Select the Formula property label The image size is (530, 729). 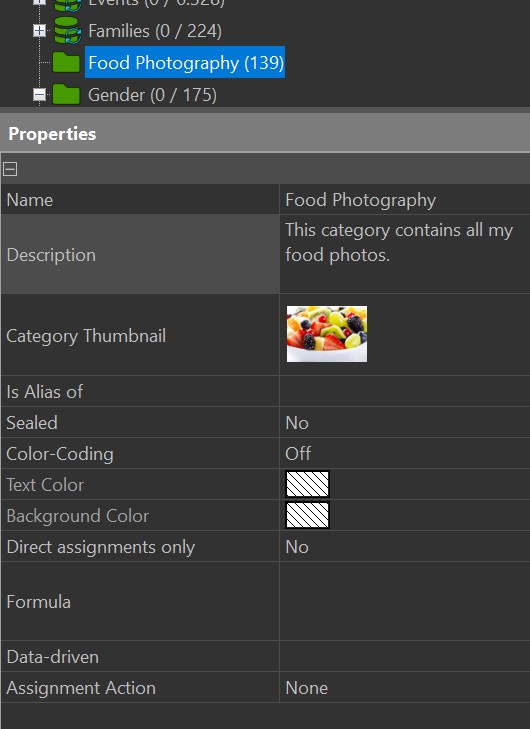click(39, 602)
